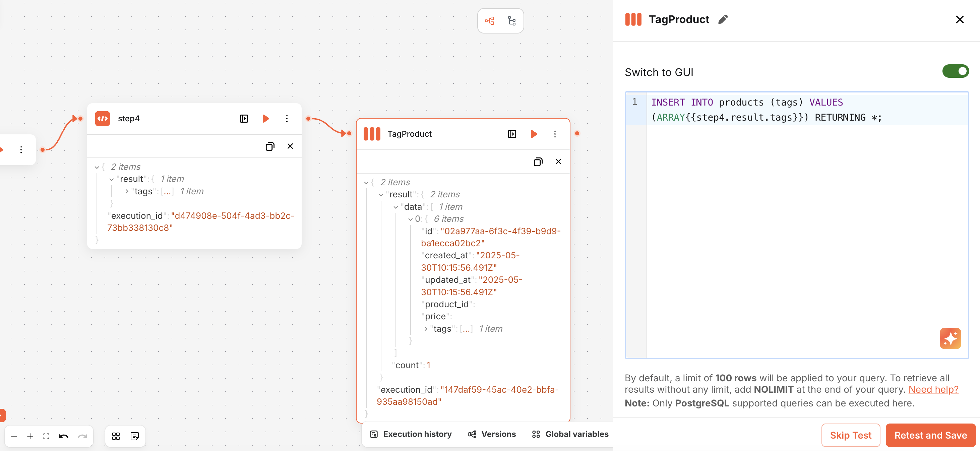This screenshot has height=451, width=980.
Task: Click the step4 code node icon
Action: coord(102,119)
